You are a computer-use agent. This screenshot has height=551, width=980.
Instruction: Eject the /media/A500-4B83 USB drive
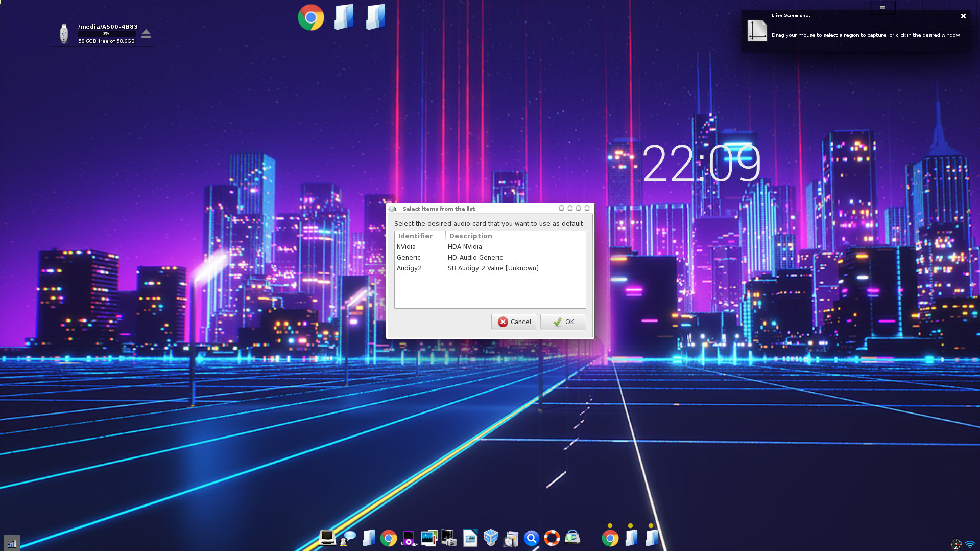click(x=146, y=34)
